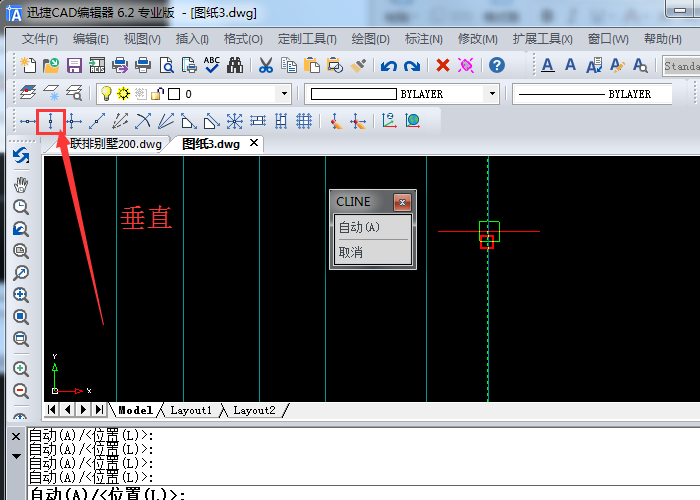Viewport: 700px width, 500px height.
Task: Save the current drawing
Action: point(74,66)
